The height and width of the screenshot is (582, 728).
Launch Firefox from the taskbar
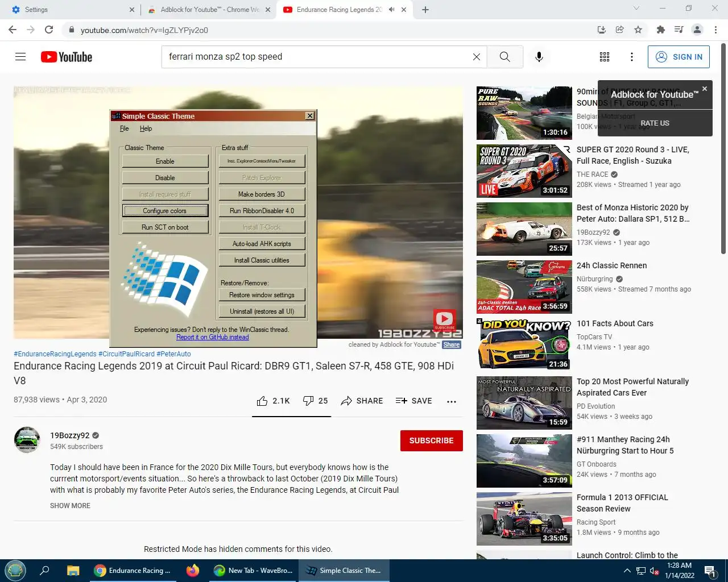(x=193, y=570)
